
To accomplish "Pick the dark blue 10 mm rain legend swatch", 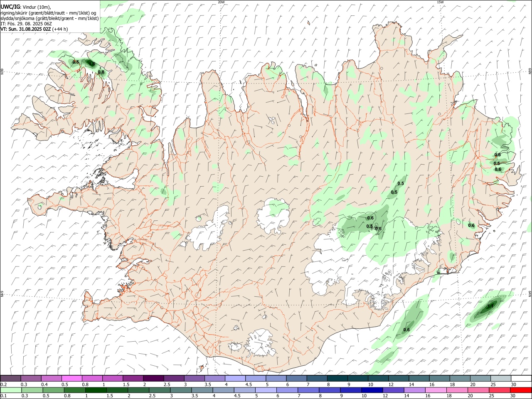I will 372,390.
